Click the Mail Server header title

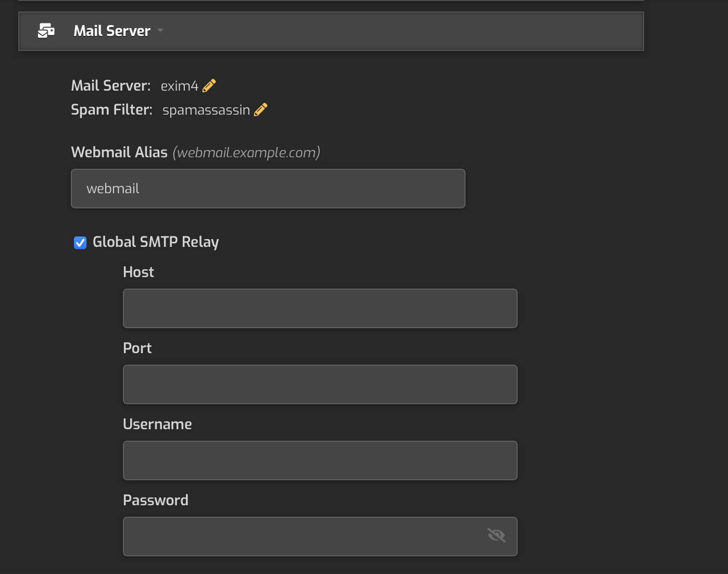coord(112,31)
